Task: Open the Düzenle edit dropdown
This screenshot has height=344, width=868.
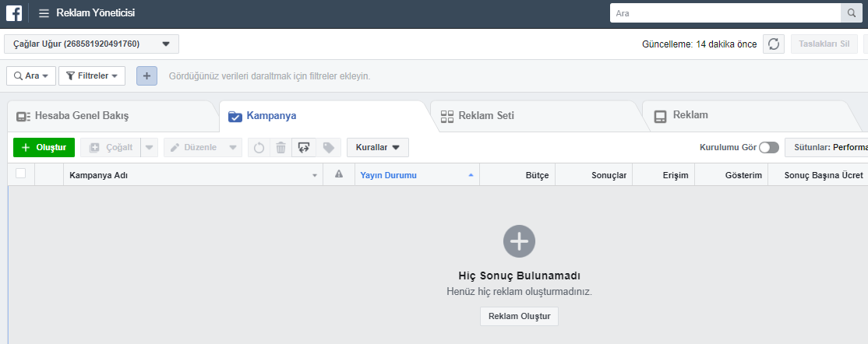Action: click(x=203, y=148)
